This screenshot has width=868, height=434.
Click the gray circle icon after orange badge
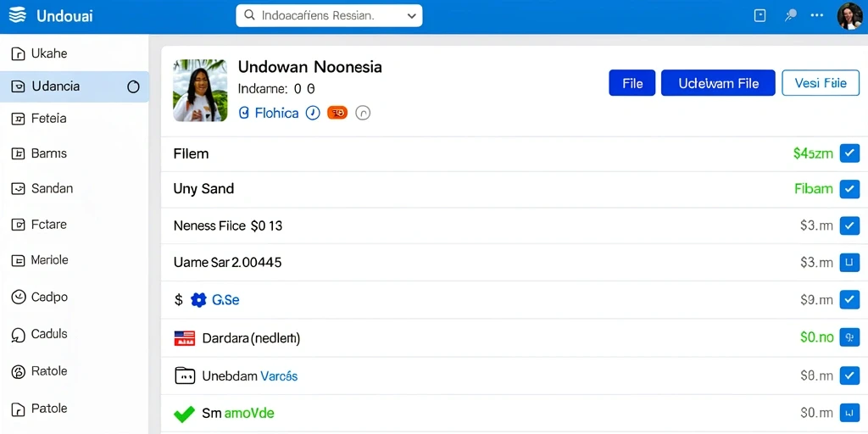pos(363,114)
